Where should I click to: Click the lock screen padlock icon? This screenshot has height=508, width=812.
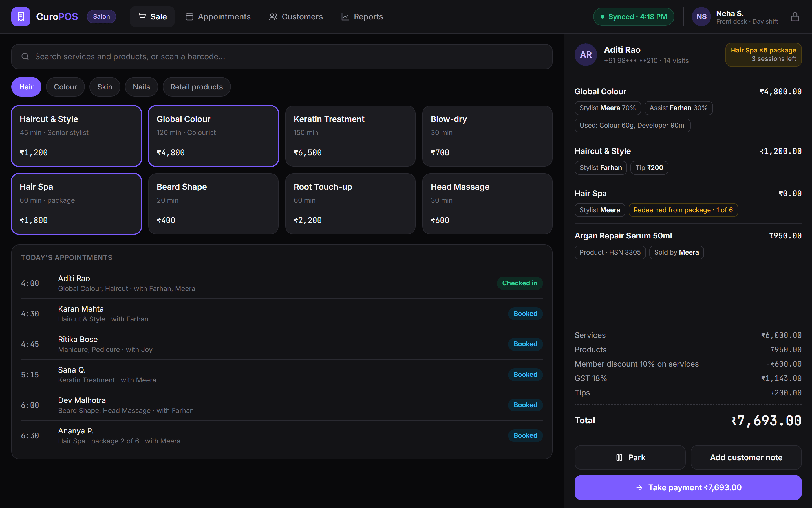[795, 16]
